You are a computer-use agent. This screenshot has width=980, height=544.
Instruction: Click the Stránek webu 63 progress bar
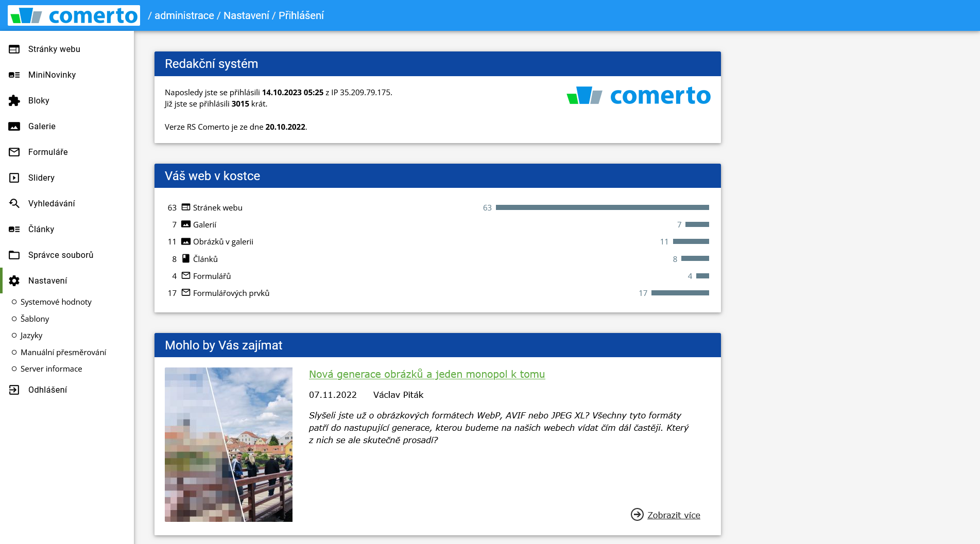(603, 207)
